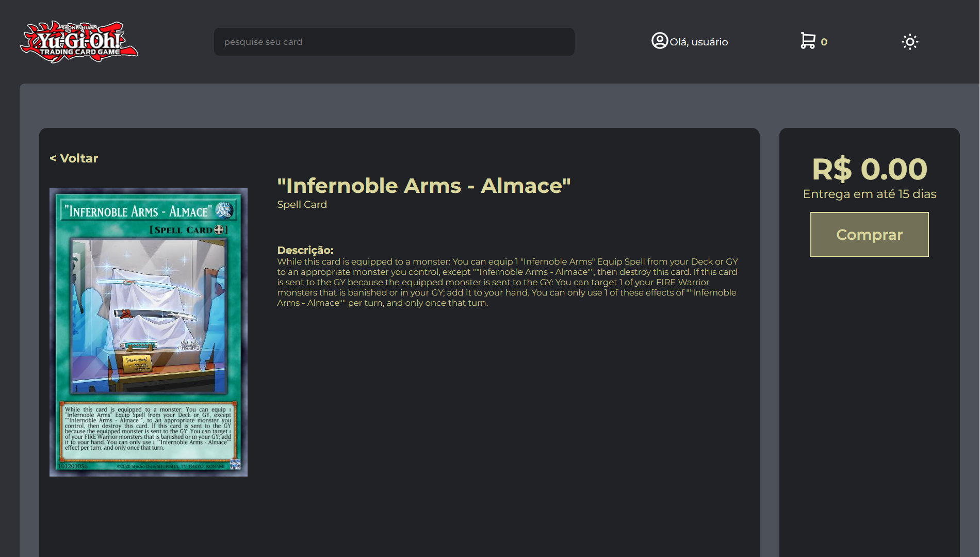
Task: Focus the 'pesquise seu card' search field
Action: (394, 42)
